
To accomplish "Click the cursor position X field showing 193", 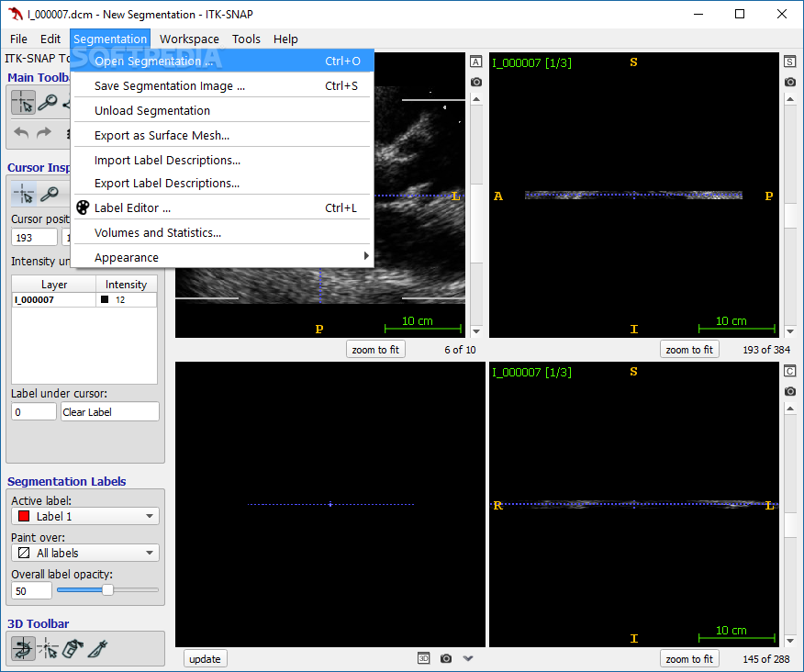I will pyautogui.click(x=34, y=238).
